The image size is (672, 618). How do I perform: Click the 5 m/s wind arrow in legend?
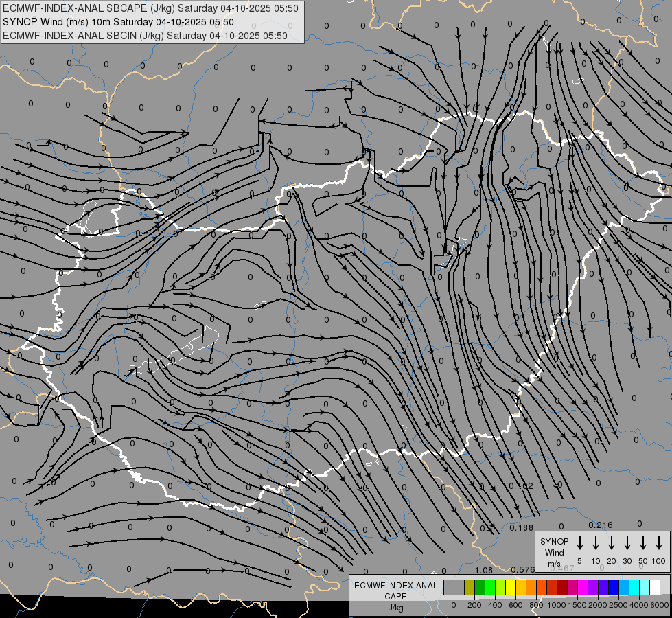(x=580, y=543)
